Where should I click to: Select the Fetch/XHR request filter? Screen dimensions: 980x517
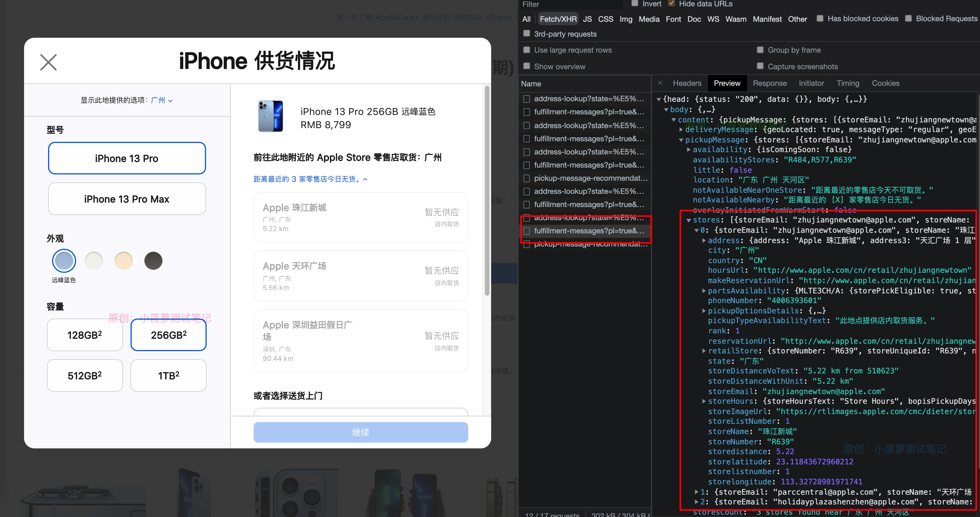point(558,19)
